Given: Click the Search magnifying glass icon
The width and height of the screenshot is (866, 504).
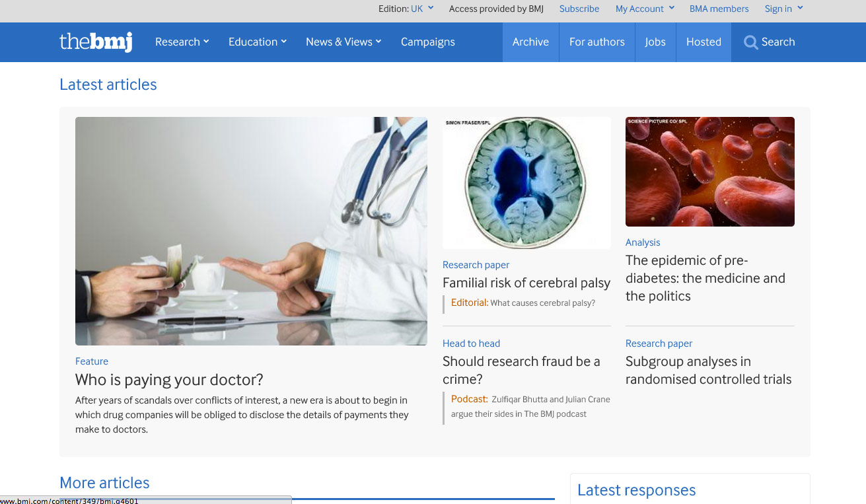Looking at the screenshot, I should pyautogui.click(x=750, y=42).
